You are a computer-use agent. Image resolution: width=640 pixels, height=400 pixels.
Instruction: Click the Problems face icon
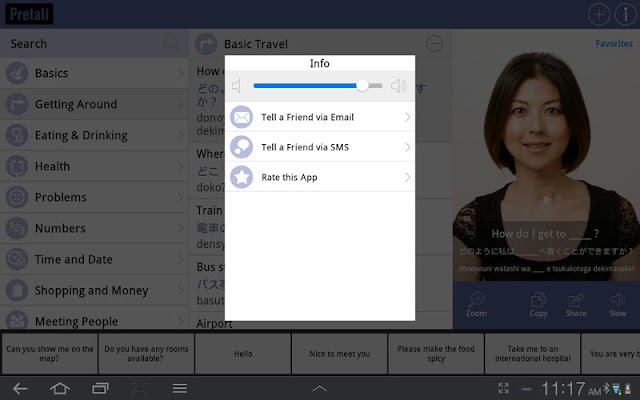(17, 197)
